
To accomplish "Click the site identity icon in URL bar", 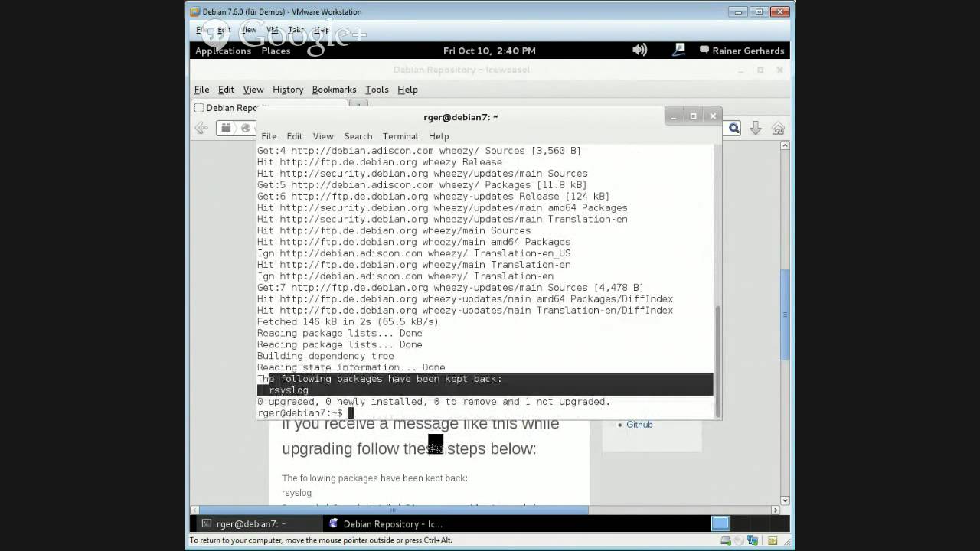I will pos(246,128).
